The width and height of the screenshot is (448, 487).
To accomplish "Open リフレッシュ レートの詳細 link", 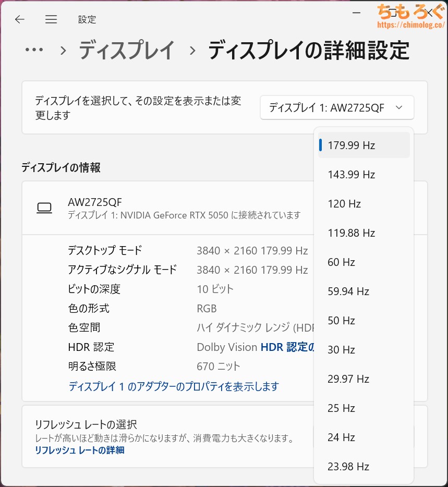I will [79, 450].
